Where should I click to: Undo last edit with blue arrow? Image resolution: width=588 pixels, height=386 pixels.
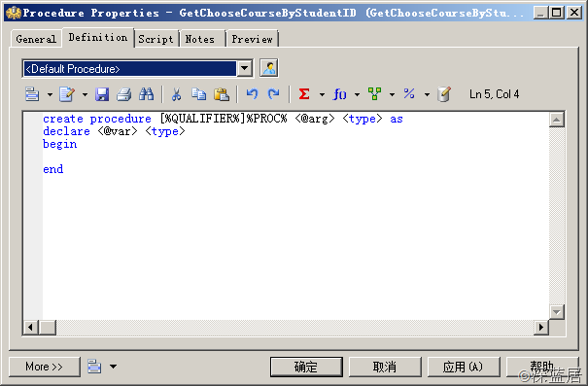[x=252, y=93]
